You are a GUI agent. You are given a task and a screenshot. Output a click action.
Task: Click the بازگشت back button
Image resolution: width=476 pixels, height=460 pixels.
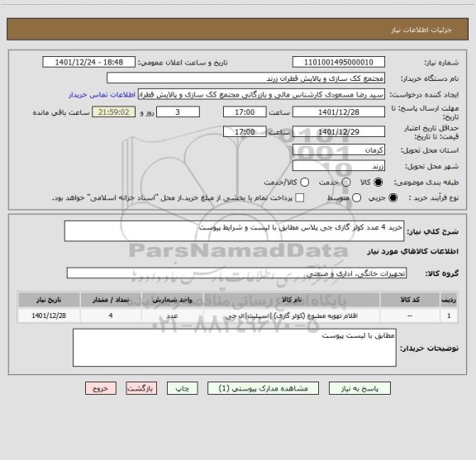[x=141, y=388]
